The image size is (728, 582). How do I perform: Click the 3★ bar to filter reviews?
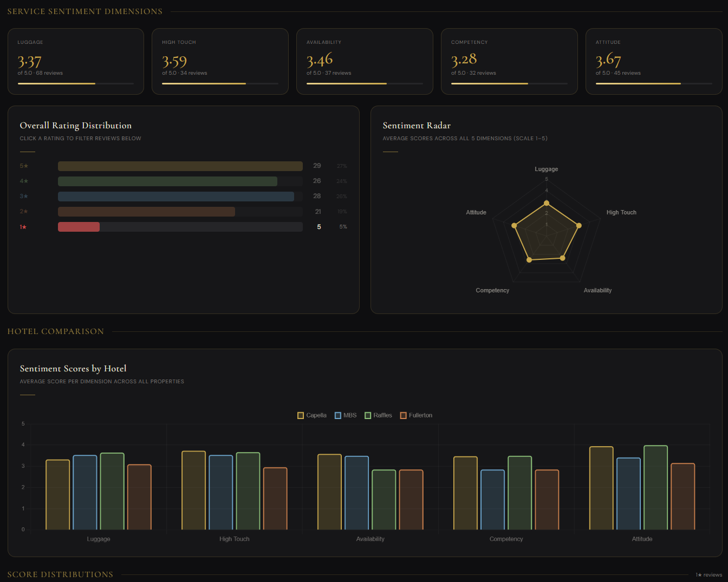pyautogui.click(x=176, y=196)
